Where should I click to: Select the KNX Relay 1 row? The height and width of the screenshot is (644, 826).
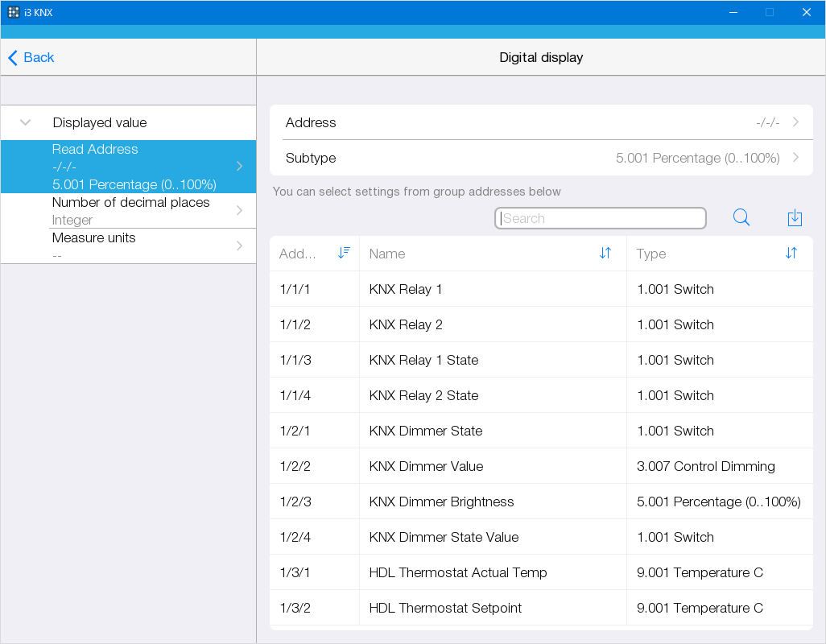tap(541, 289)
